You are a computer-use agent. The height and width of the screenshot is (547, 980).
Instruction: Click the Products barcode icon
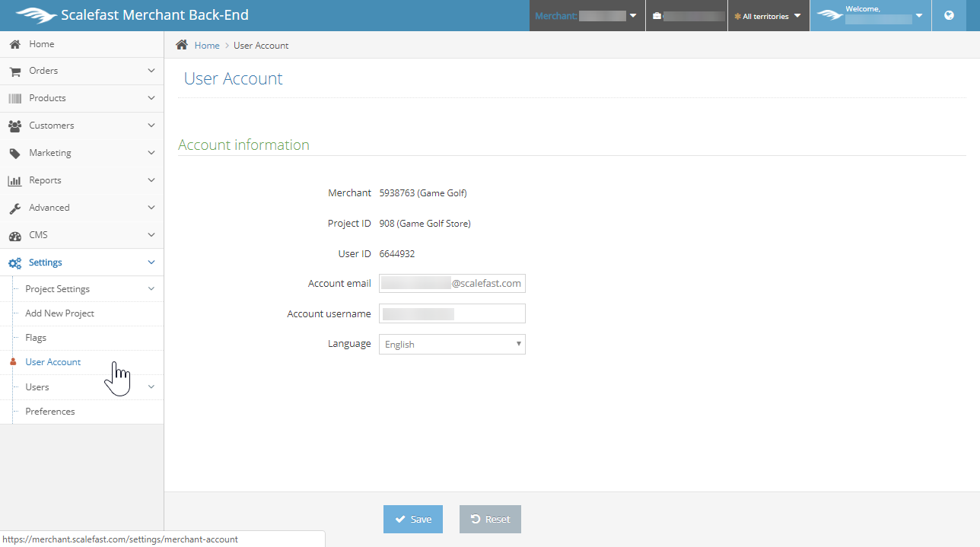coord(14,98)
